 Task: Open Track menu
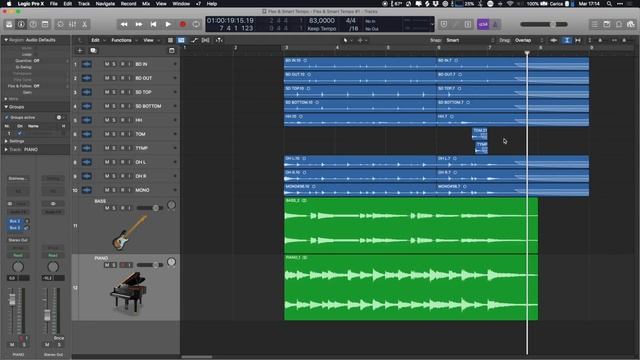point(84,4)
